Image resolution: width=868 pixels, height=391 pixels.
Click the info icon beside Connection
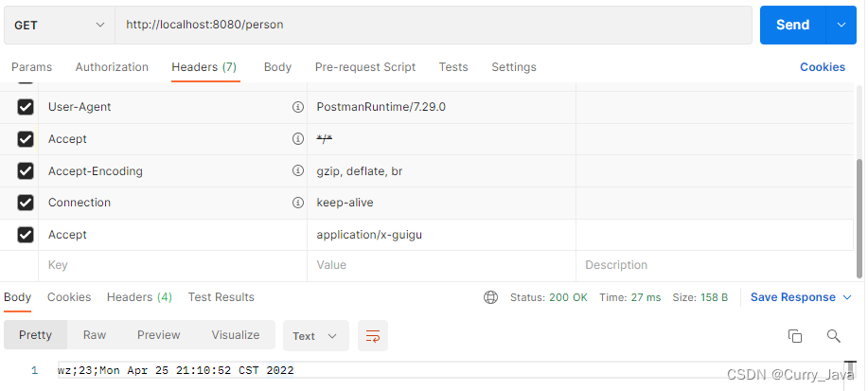click(298, 203)
